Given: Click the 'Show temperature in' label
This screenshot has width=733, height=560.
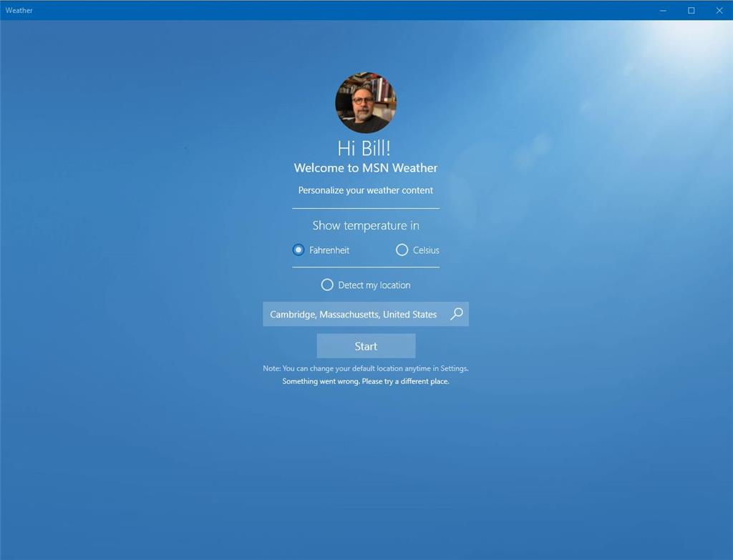Looking at the screenshot, I should (366, 225).
